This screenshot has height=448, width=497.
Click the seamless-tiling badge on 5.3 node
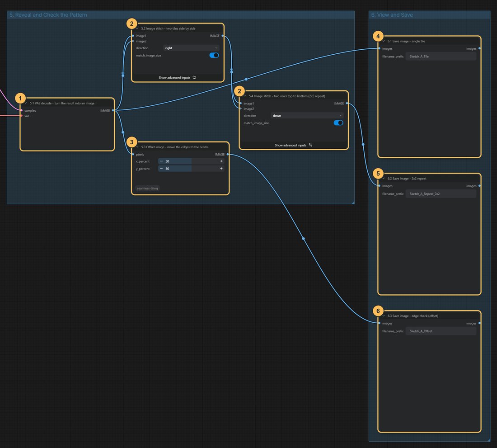(x=147, y=188)
